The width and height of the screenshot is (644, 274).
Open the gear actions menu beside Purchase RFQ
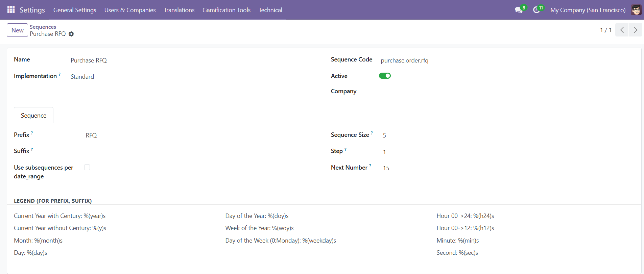71,34
